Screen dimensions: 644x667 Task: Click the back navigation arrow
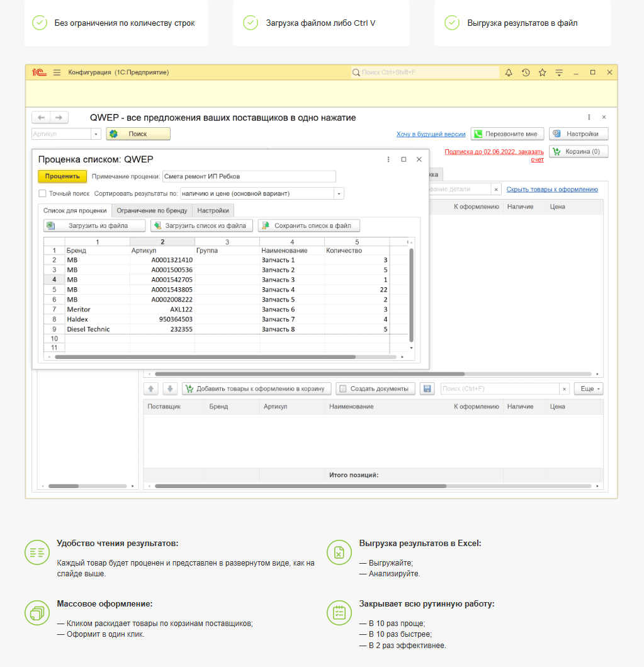point(41,118)
